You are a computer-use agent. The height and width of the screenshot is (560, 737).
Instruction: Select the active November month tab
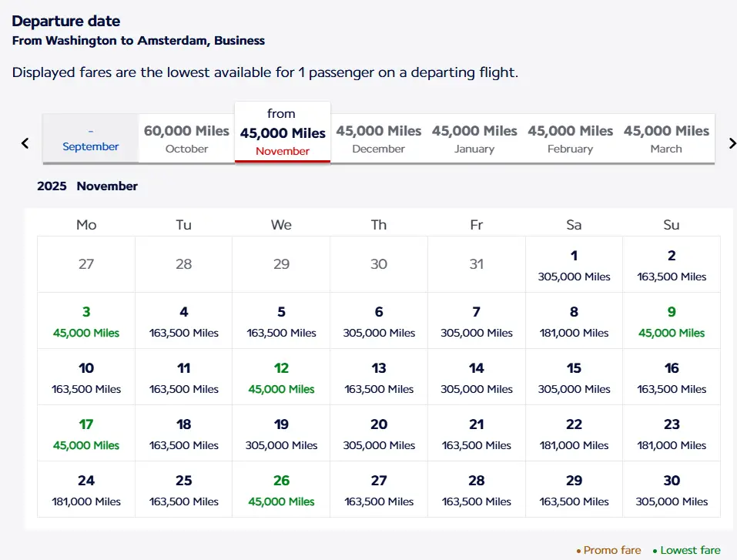(283, 132)
